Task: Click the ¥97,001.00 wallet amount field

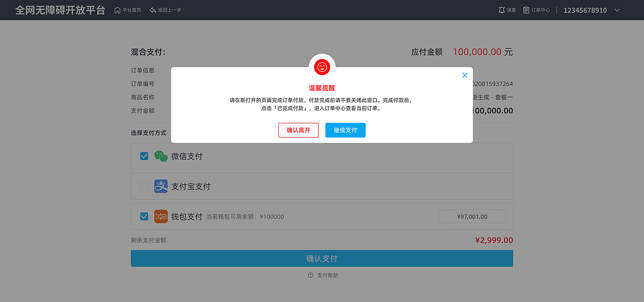Action: pyautogui.click(x=472, y=216)
